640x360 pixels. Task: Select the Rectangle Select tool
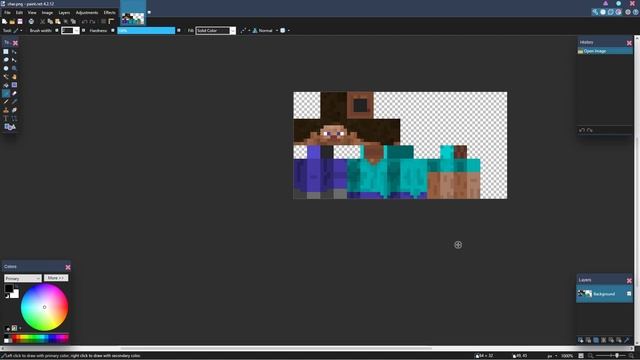(x=6, y=51)
